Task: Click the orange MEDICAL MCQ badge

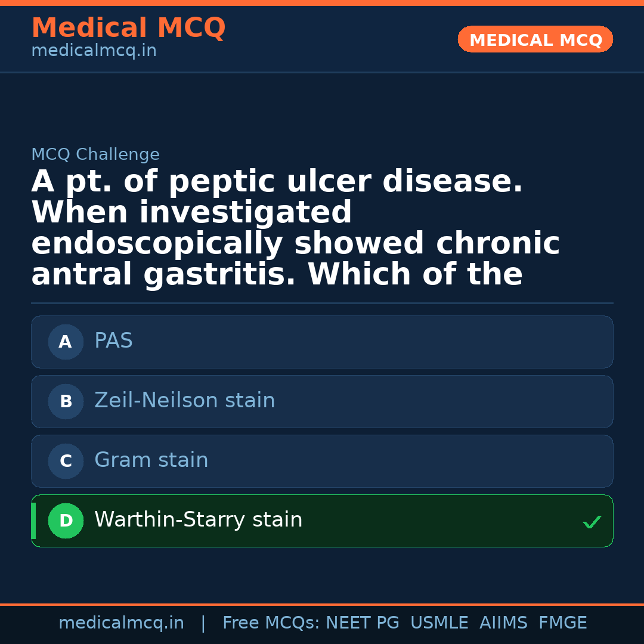Action: point(535,39)
